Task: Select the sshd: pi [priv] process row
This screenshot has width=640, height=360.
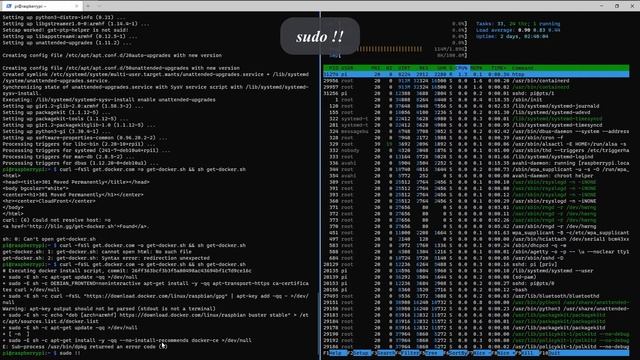Action: pyautogui.click(x=476, y=264)
